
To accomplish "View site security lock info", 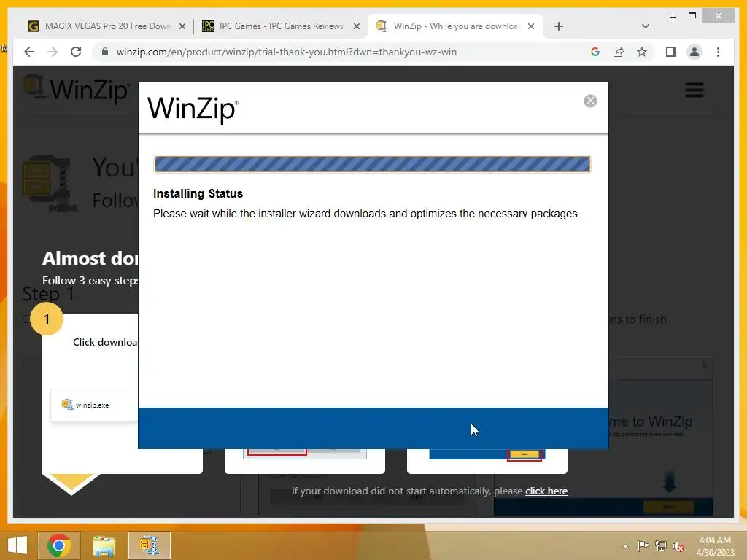I will click(105, 52).
